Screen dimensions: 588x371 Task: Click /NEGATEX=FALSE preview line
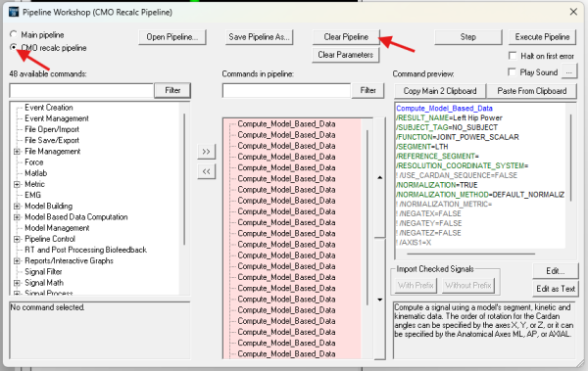click(428, 213)
